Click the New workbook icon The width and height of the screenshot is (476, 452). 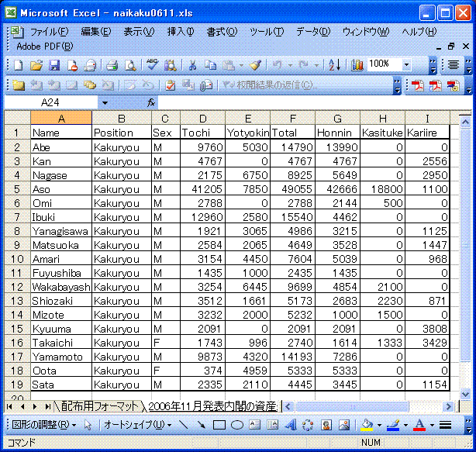pos(18,65)
